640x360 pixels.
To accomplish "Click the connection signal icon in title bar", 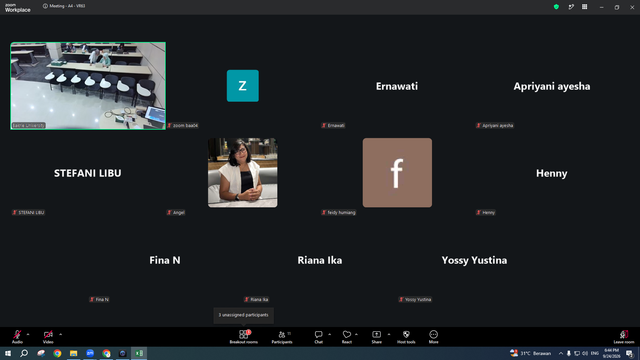I will coord(571,7).
